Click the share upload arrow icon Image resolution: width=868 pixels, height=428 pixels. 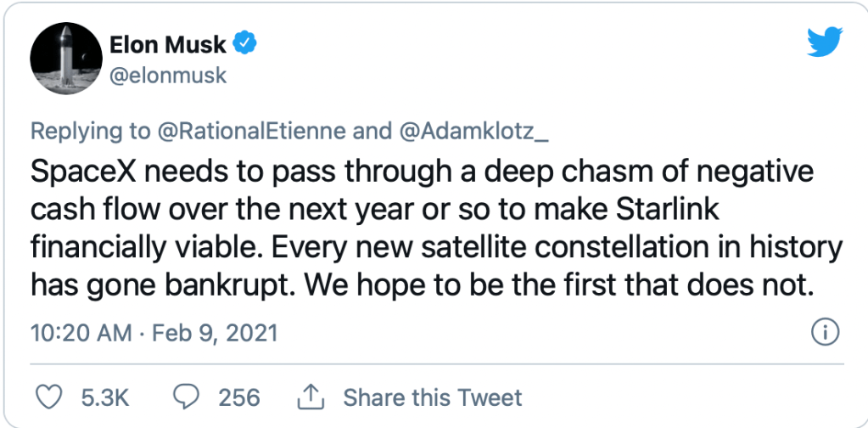pyautogui.click(x=311, y=395)
